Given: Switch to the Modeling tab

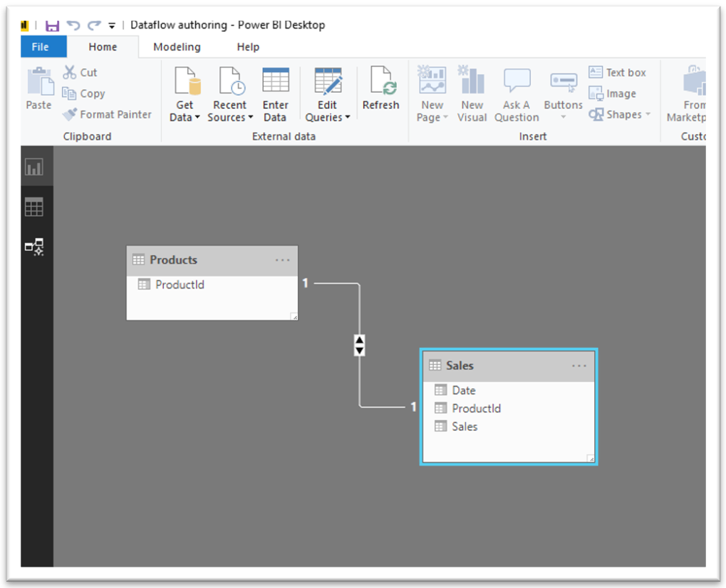Looking at the screenshot, I should tap(176, 46).
